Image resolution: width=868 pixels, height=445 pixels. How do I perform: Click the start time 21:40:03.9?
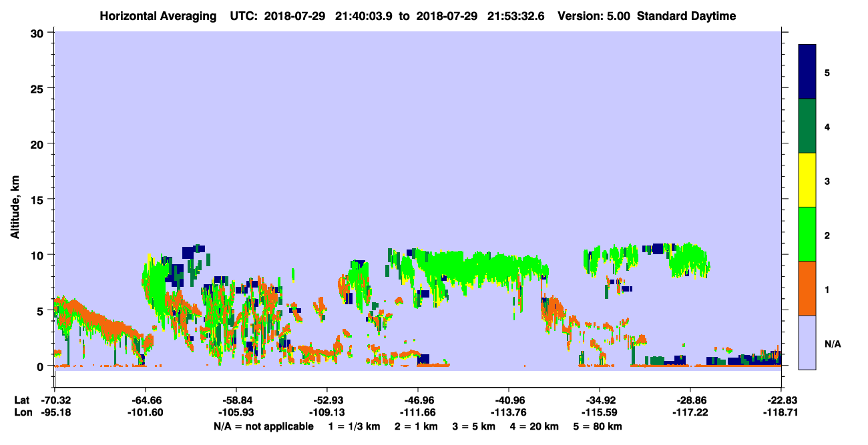point(363,16)
